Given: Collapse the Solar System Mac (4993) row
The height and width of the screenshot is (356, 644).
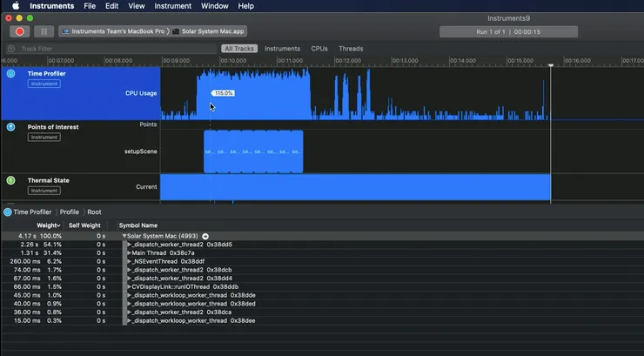Looking at the screenshot, I should pos(125,236).
